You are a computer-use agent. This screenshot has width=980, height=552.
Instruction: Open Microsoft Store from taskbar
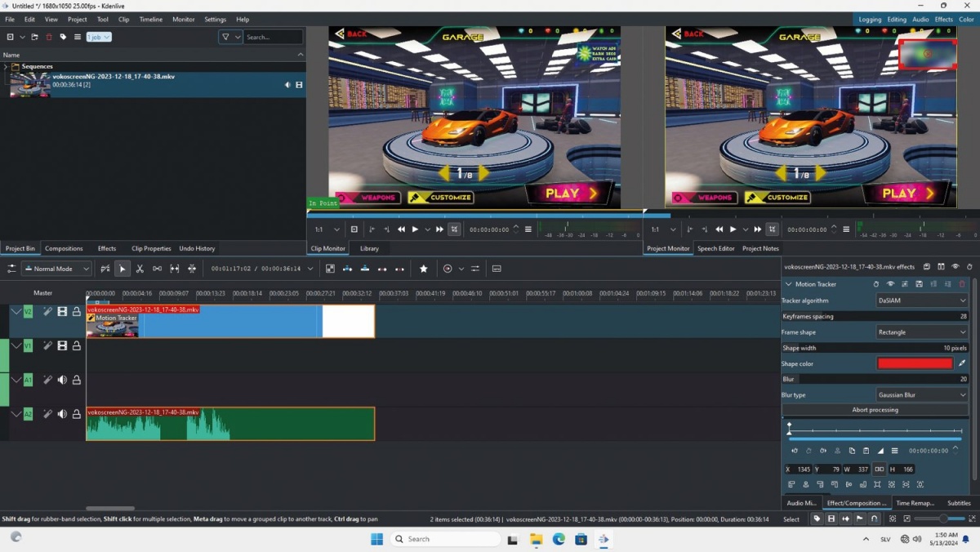(581, 539)
